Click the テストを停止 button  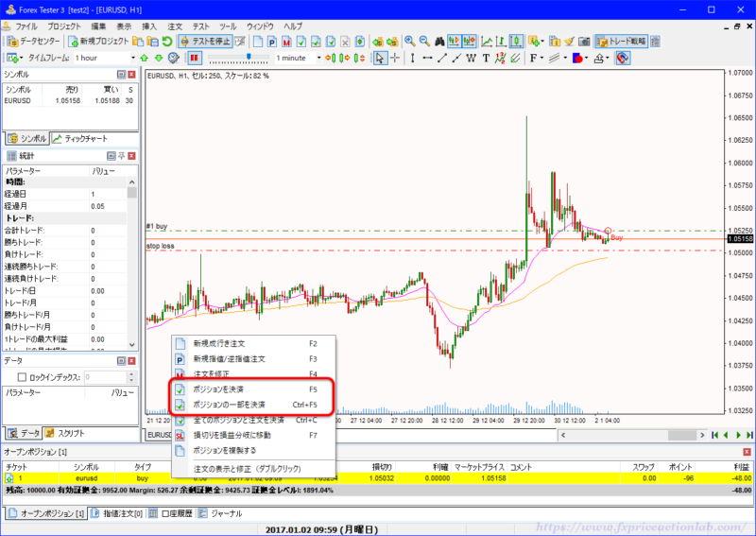[204, 42]
